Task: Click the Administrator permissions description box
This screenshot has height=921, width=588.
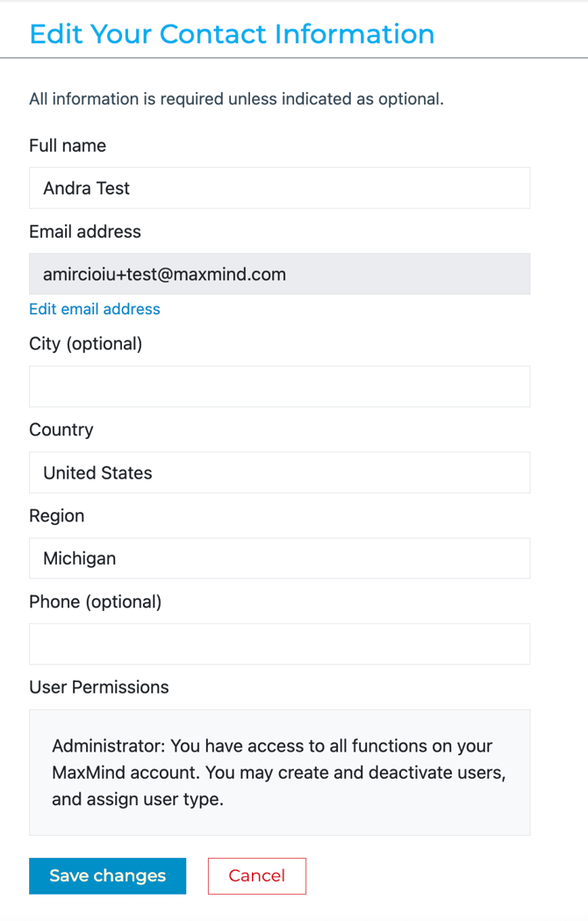Action: [x=279, y=773]
